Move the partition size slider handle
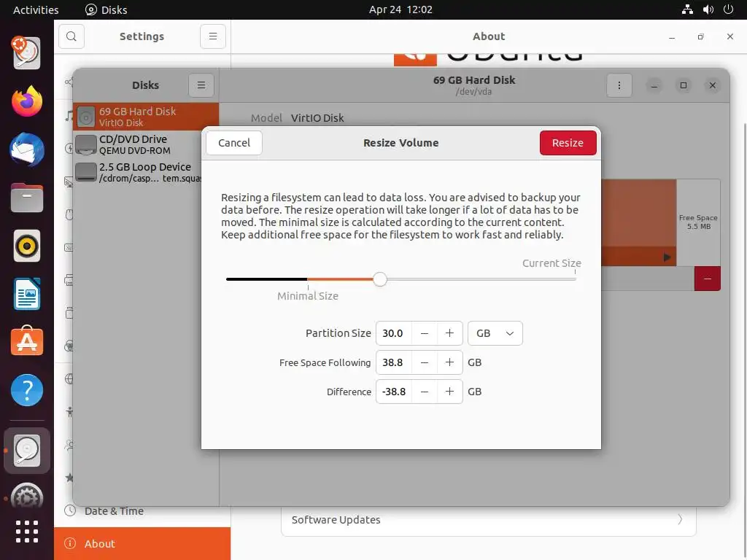 379,279
